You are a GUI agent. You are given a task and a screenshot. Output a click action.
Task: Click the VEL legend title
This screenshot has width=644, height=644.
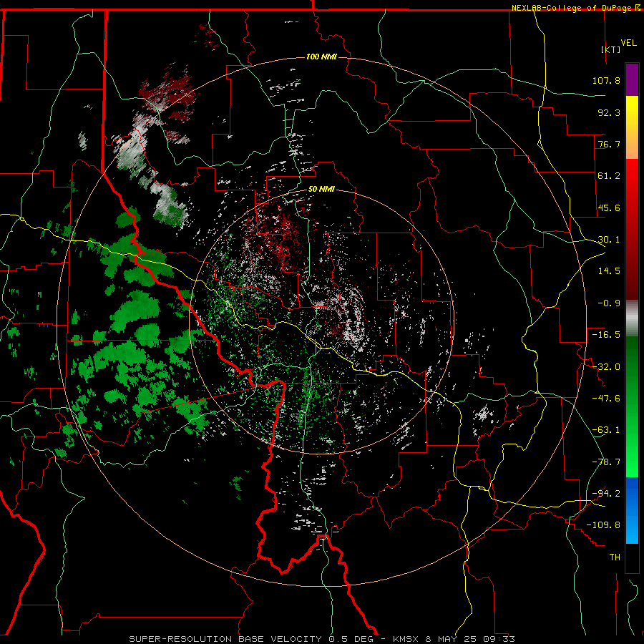(x=628, y=43)
